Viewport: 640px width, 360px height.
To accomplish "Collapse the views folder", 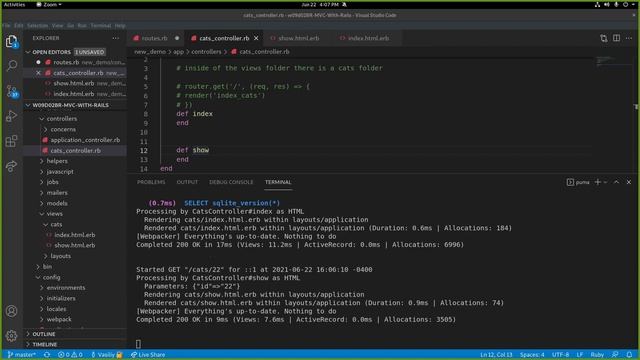I will click(x=54, y=214).
